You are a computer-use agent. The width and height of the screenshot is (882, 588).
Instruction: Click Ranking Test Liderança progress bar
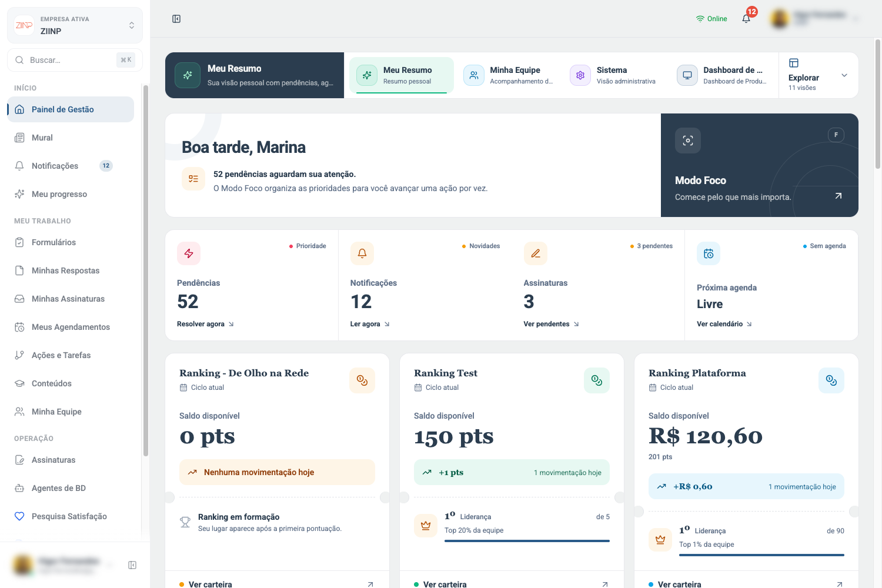(527, 541)
